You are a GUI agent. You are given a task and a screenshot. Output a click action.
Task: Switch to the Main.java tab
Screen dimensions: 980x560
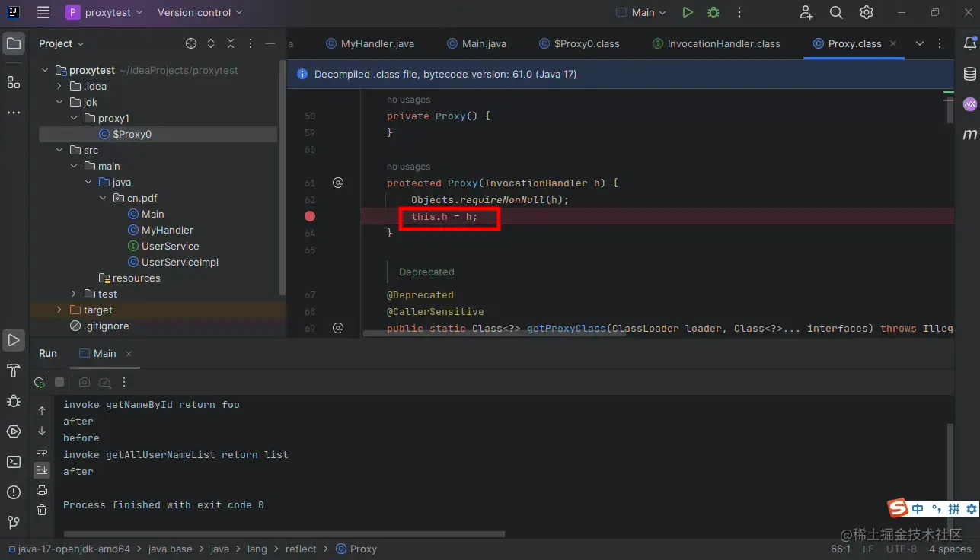click(477, 43)
